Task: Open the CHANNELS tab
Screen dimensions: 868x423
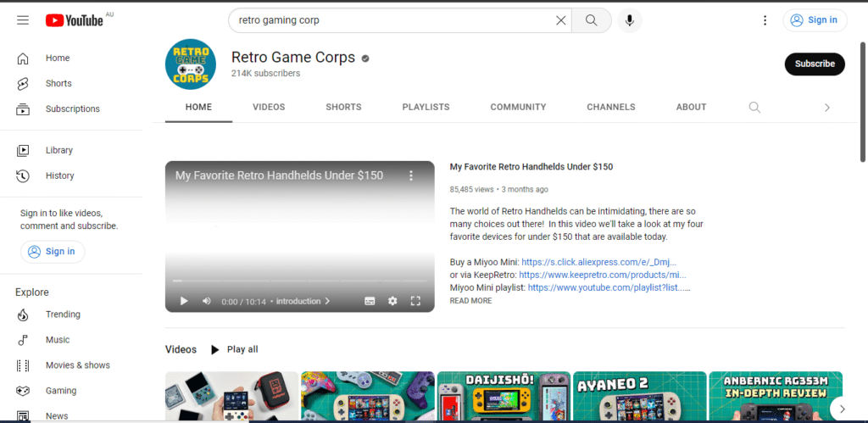Action: [611, 108]
